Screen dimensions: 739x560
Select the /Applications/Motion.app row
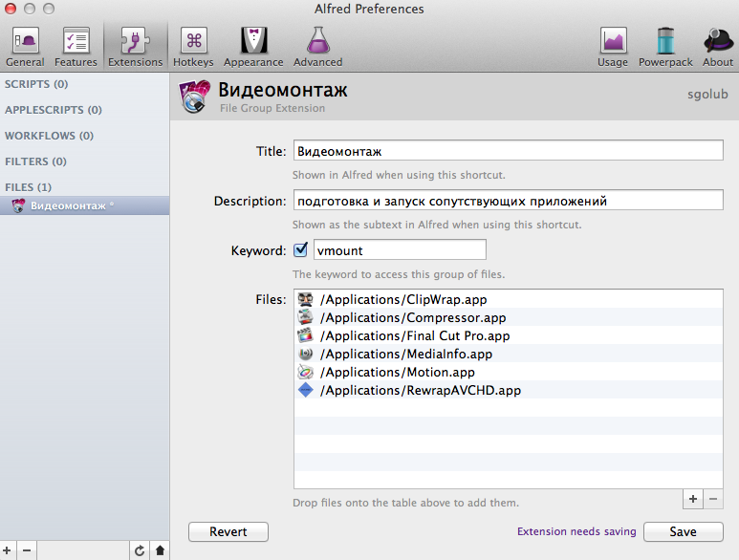pyautogui.click(x=508, y=372)
